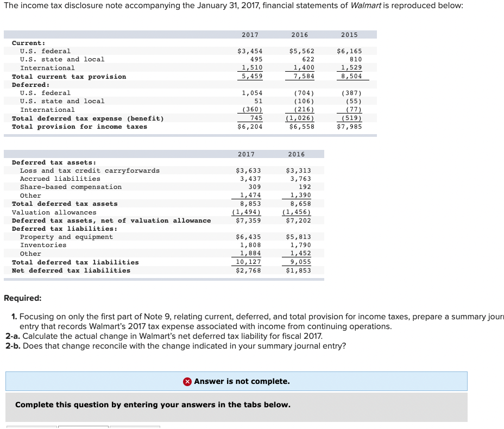Select the first answer tab at bottom
The image size is (504, 429).
pos(31,427)
